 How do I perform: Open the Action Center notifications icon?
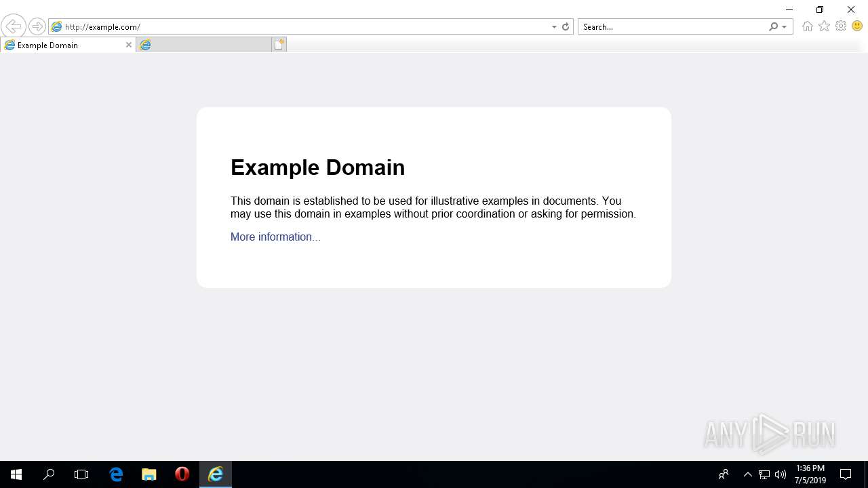click(846, 474)
